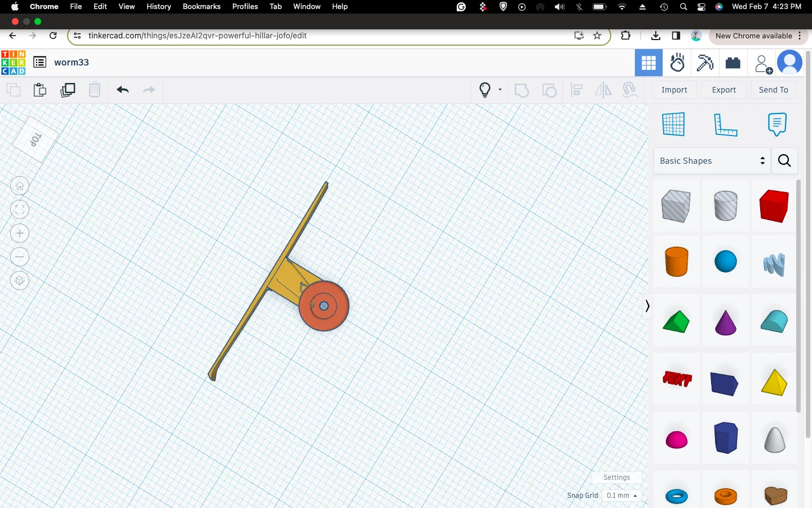Click the Align tool icon

(x=576, y=90)
